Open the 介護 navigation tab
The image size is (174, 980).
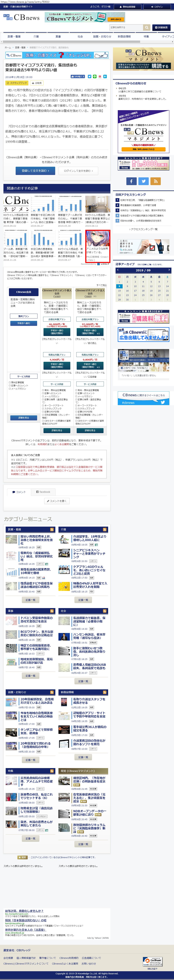coord(36,36)
